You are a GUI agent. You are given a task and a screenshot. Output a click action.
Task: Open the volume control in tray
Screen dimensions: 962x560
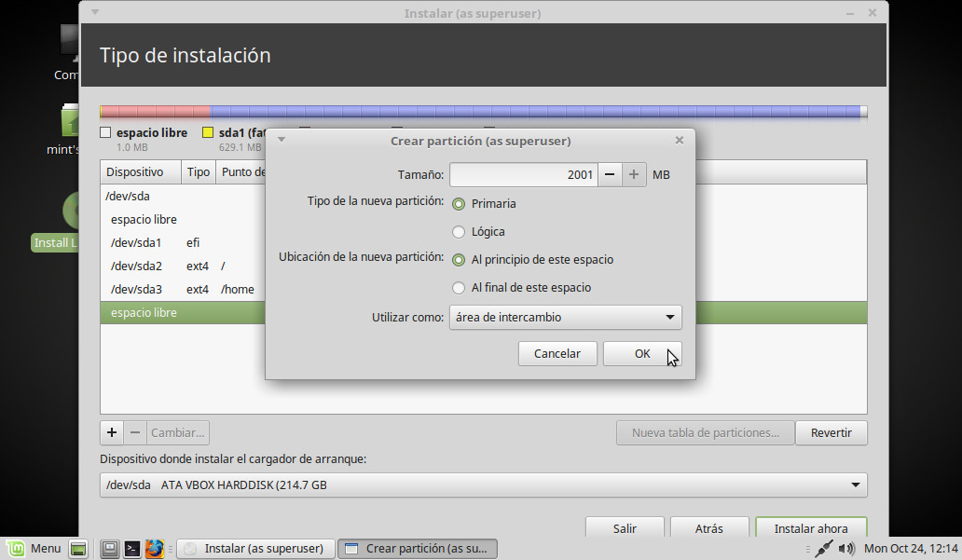point(849,549)
